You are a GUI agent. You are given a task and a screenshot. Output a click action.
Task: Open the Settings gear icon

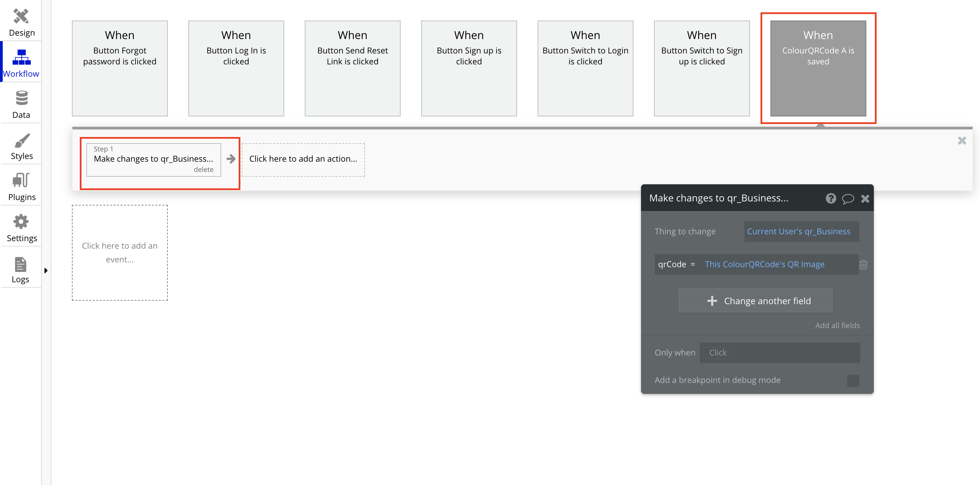click(x=21, y=222)
